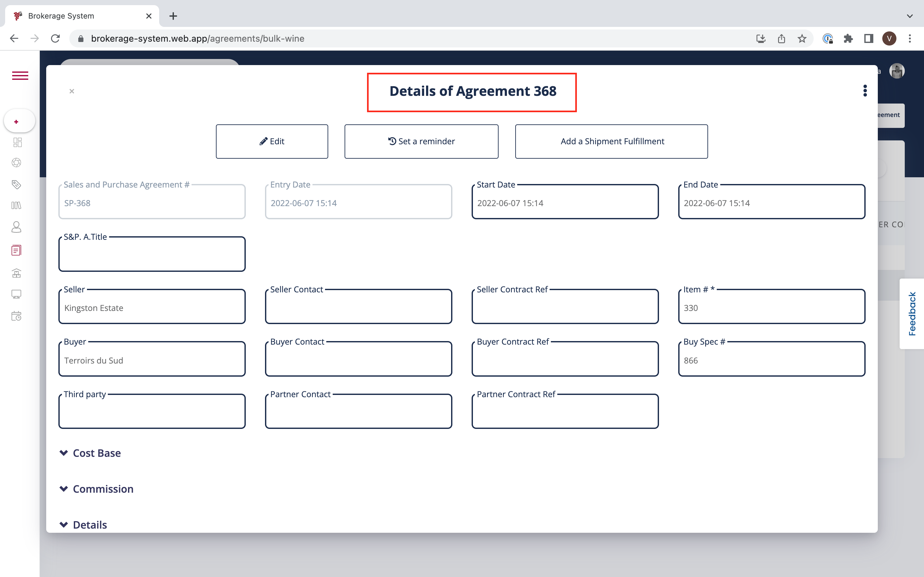Click Add a Shipment Fulfillment button
Screen dimensions: 924x577
[611, 141]
